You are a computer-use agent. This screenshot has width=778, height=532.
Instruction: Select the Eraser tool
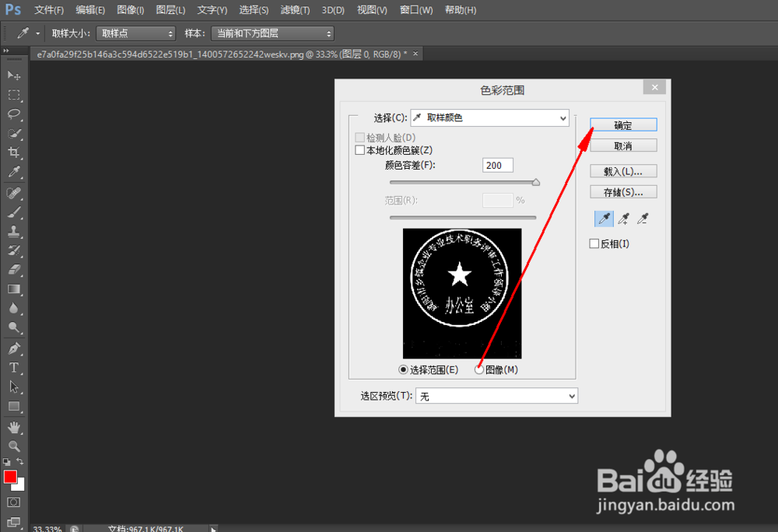click(14, 270)
